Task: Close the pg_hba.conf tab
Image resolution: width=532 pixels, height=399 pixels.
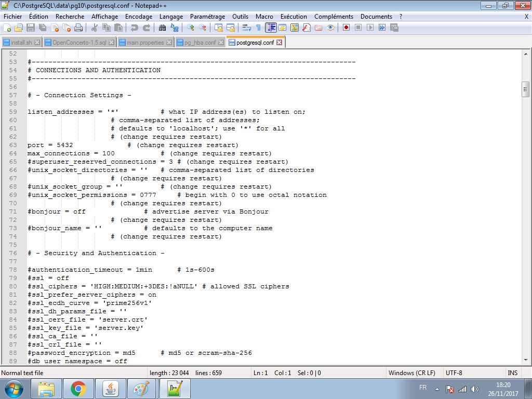Action: [221, 43]
